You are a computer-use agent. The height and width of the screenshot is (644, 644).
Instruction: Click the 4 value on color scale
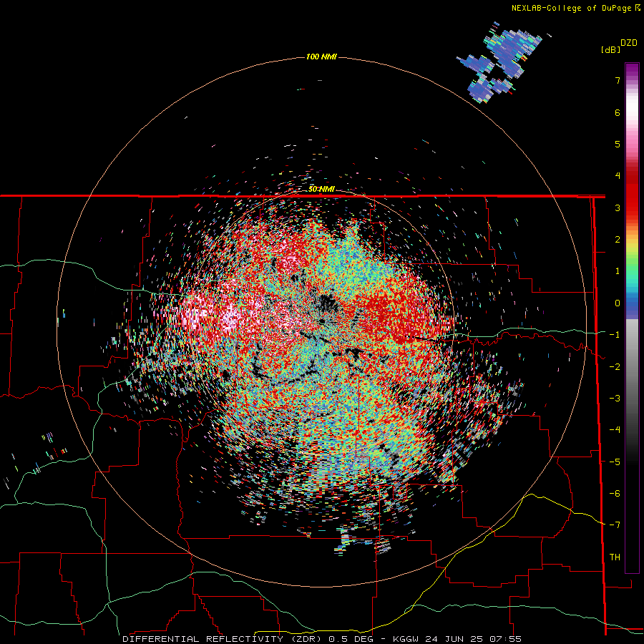pos(618,176)
